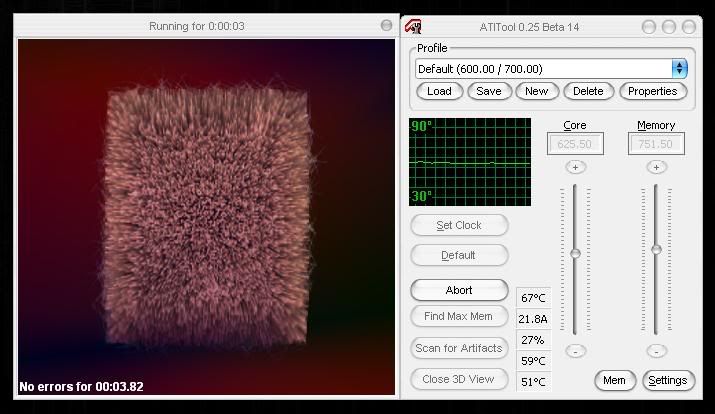Screen dimensions: 715x414
Task: Click the Core clock input field
Action: coord(575,144)
